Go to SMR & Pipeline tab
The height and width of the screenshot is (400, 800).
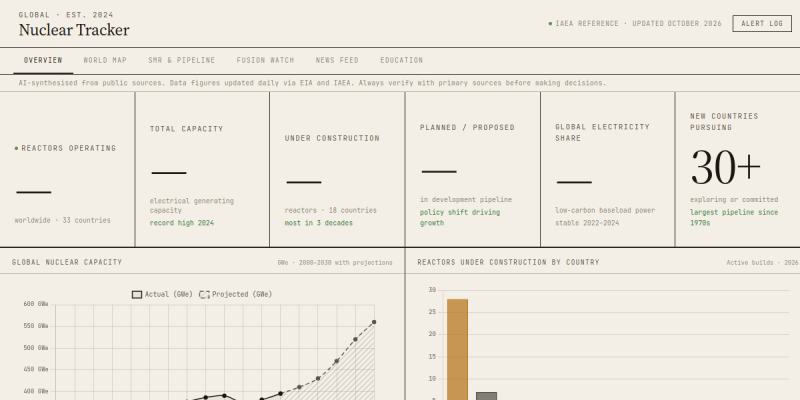click(x=182, y=60)
